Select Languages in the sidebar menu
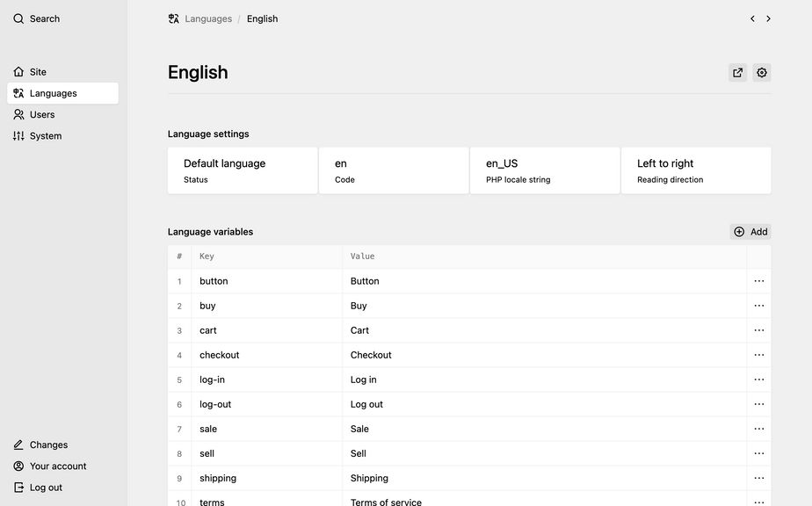This screenshot has height=506, width=812. pos(54,93)
